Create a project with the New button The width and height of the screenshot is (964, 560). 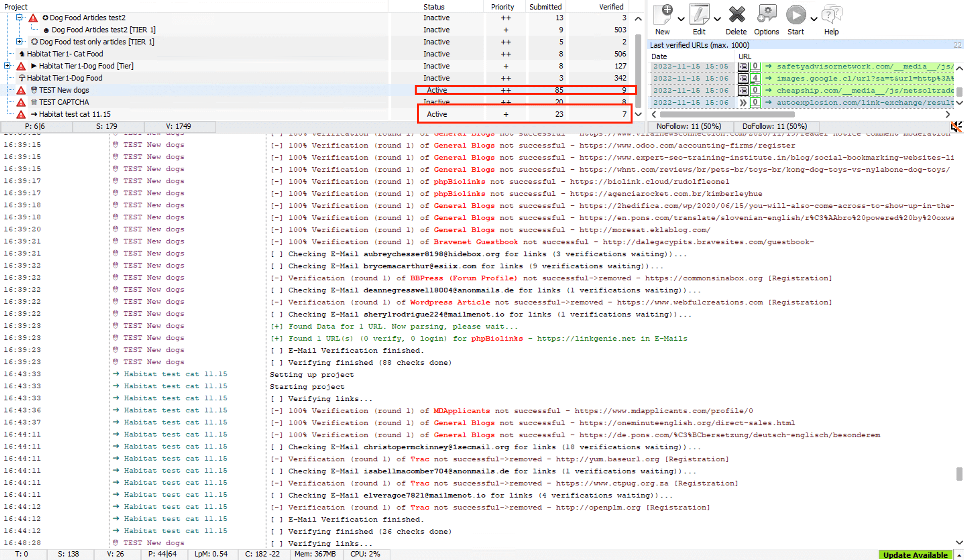point(663,19)
